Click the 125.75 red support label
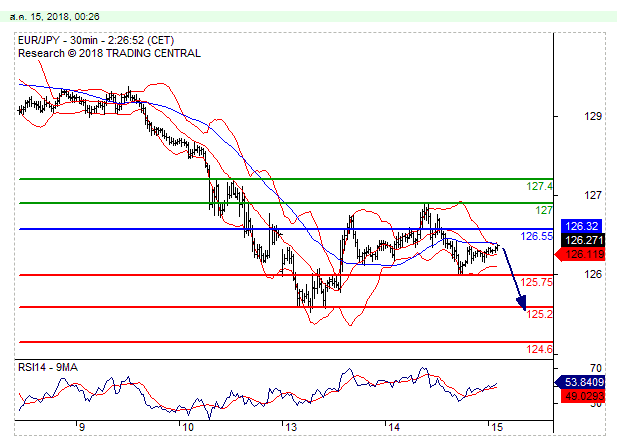The height and width of the screenshot is (442, 617). pos(539,282)
